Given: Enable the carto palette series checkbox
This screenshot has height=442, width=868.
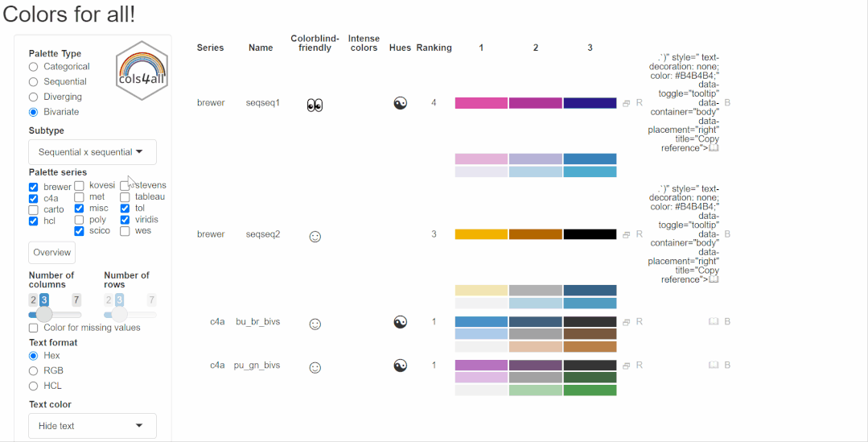Looking at the screenshot, I should (x=34, y=210).
